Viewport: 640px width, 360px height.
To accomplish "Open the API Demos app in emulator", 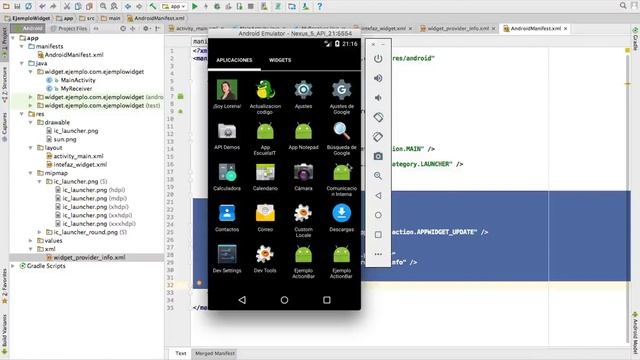I will pos(227,136).
